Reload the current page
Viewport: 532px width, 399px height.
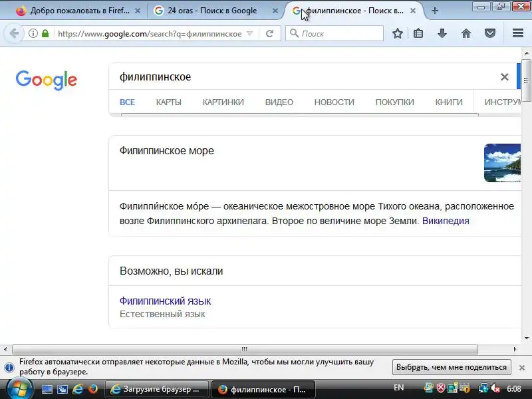point(270,33)
